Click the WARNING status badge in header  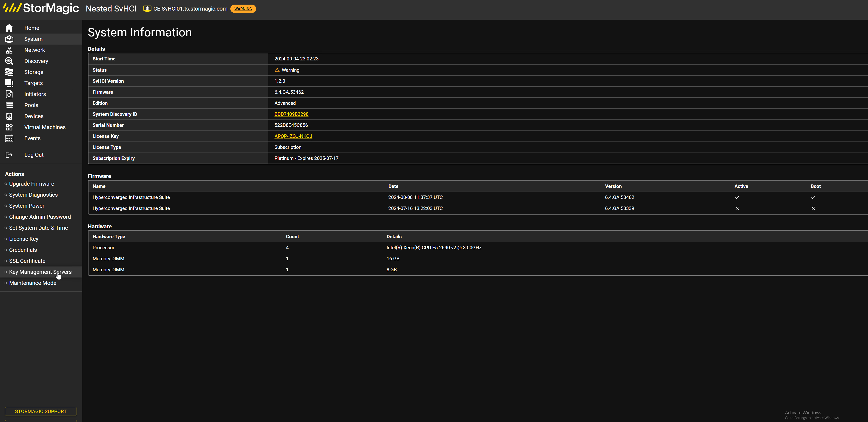(x=243, y=9)
